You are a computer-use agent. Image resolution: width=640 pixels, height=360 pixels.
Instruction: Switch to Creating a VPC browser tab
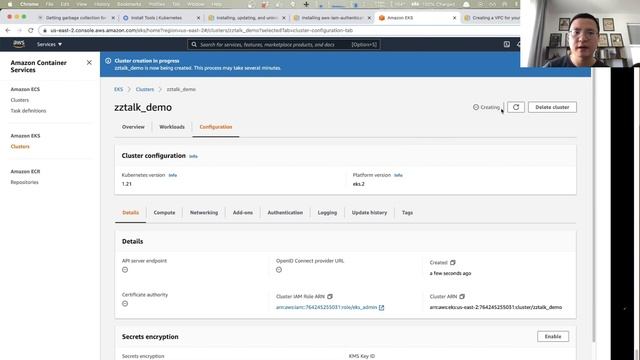pyautogui.click(x=491, y=18)
